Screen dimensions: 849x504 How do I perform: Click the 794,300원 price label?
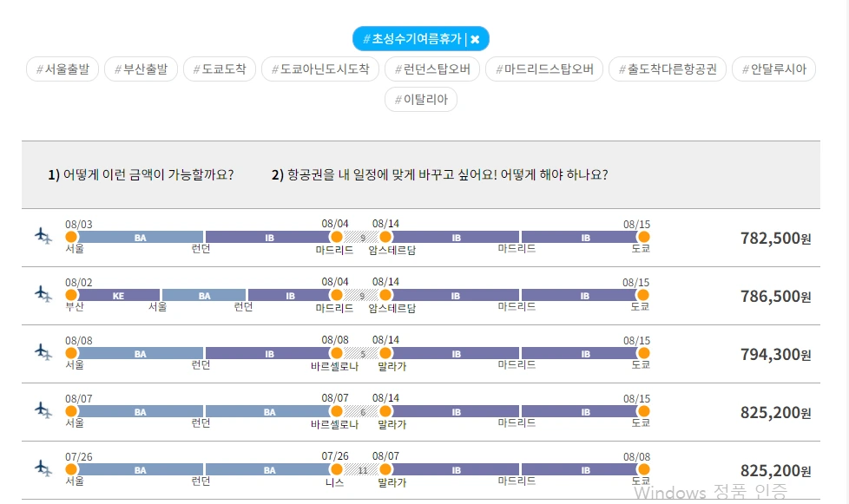(x=777, y=354)
